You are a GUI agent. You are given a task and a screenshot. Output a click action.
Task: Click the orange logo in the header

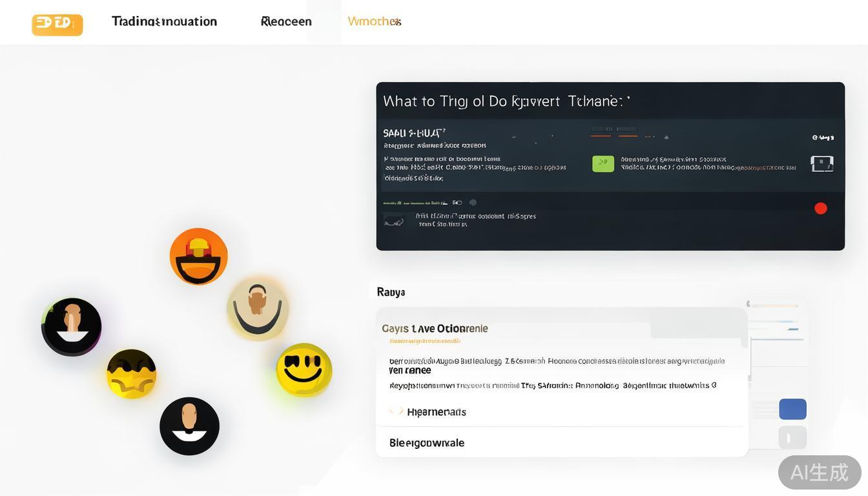point(57,24)
